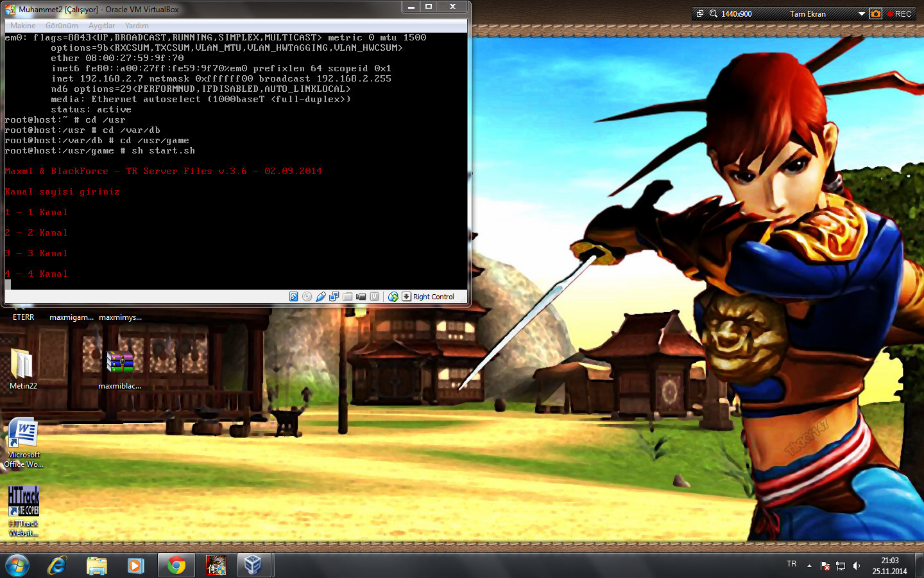Start recording with the REC button
This screenshot has height=578, width=924.
click(x=900, y=13)
